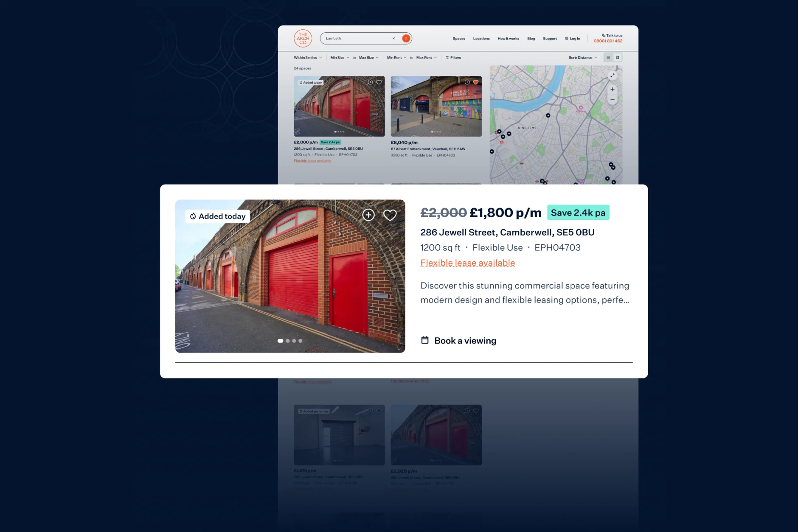
Task: Click the orange search button
Action: 406,39
